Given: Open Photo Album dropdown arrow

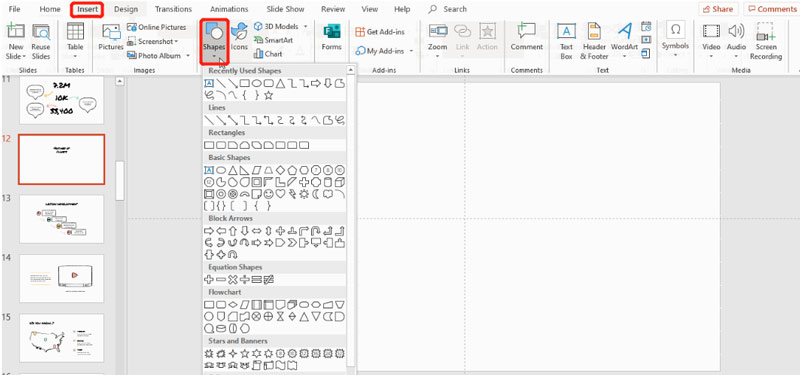Looking at the screenshot, I should tap(188, 56).
